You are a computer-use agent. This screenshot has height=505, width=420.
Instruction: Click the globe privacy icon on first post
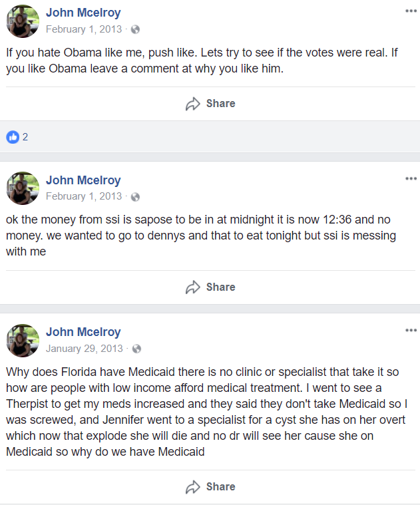pos(135,30)
